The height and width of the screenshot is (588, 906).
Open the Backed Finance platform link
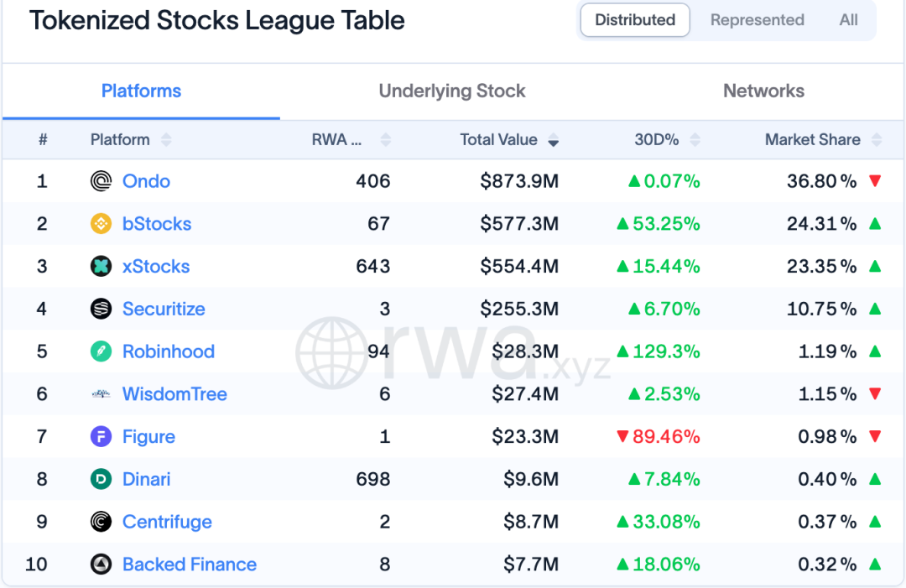coord(190,565)
